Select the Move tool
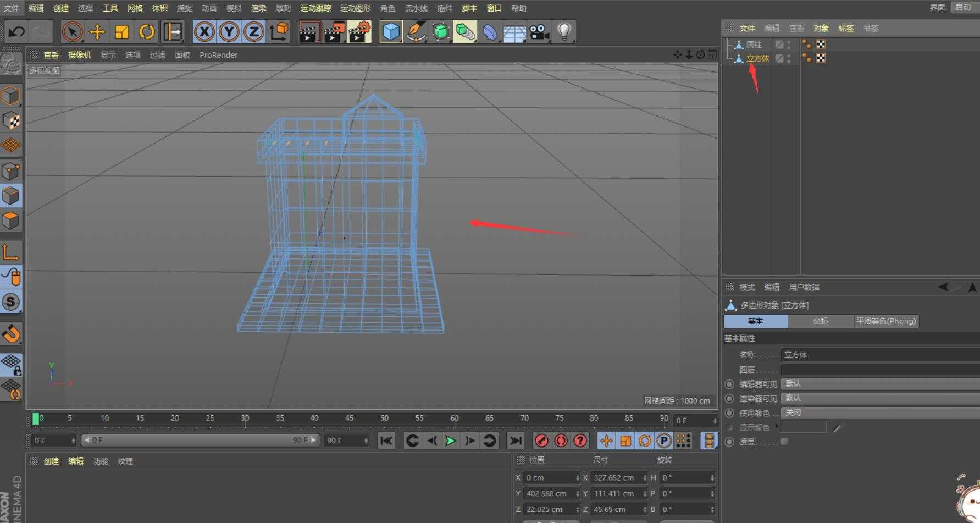The width and height of the screenshot is (980, 523). (x=97, y=32)
